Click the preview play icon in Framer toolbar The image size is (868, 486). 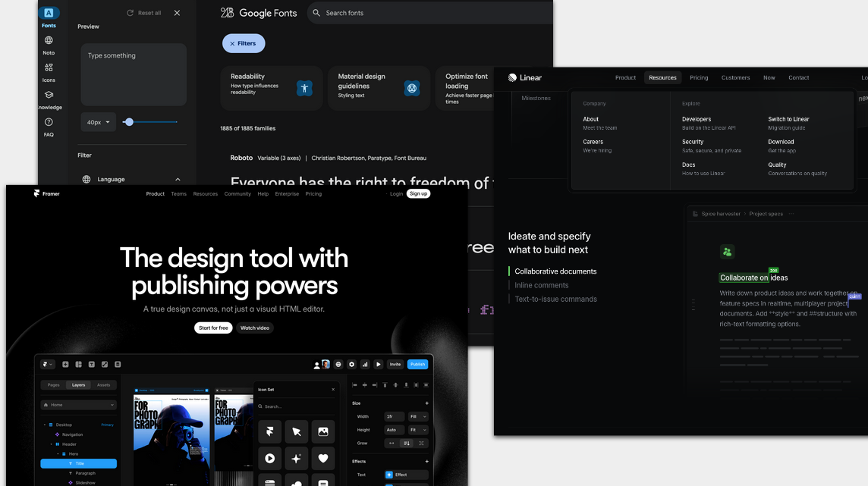[378, 364]
